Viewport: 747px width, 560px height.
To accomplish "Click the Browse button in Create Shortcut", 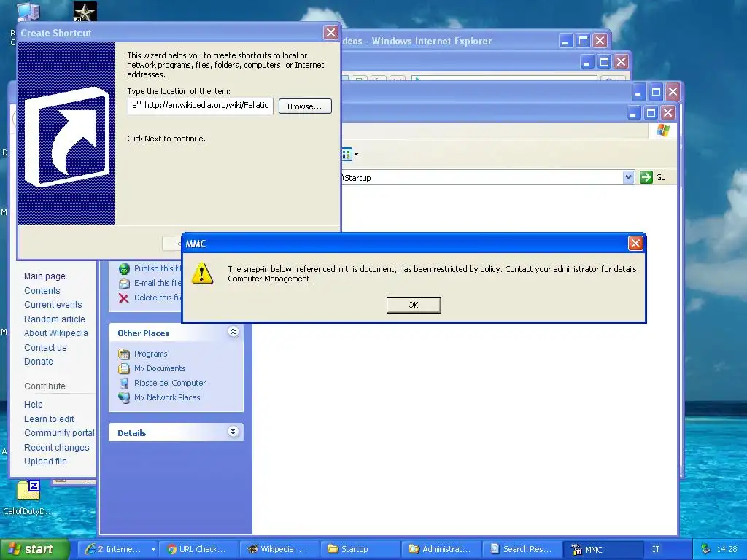I will (x=305, y=106).
